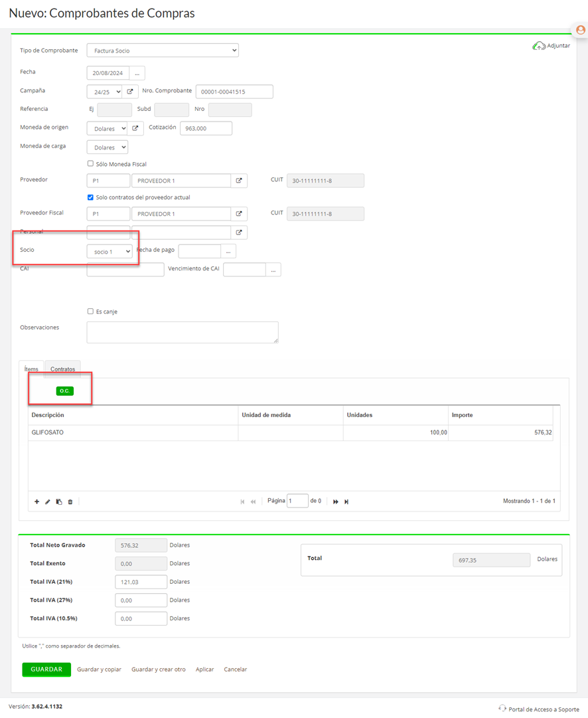
Task: Click the 576,32 importe cell
Action: (x=500, y=432)
